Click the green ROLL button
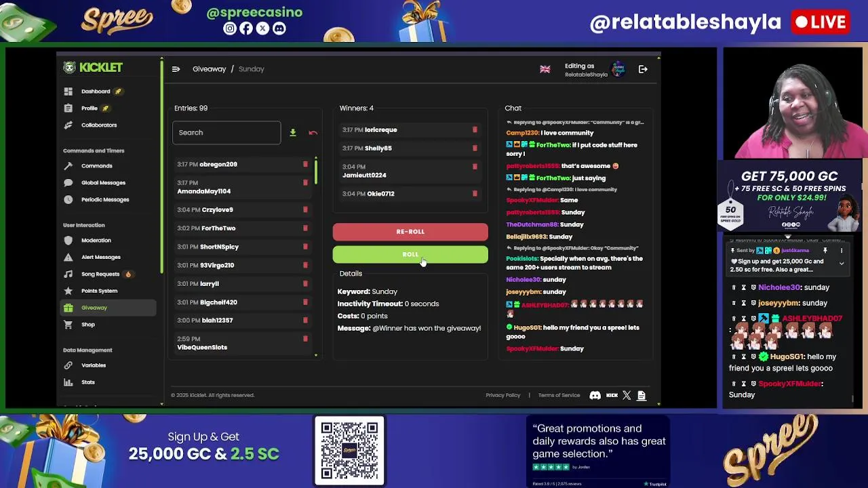Screen dimensions: 868x488 point(410,255)
